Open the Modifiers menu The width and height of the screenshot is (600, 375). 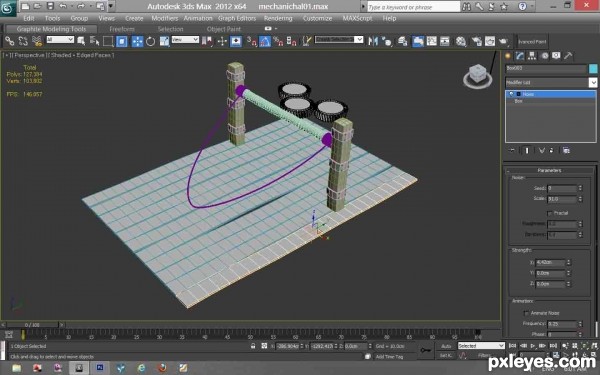[x=165, y=18]
